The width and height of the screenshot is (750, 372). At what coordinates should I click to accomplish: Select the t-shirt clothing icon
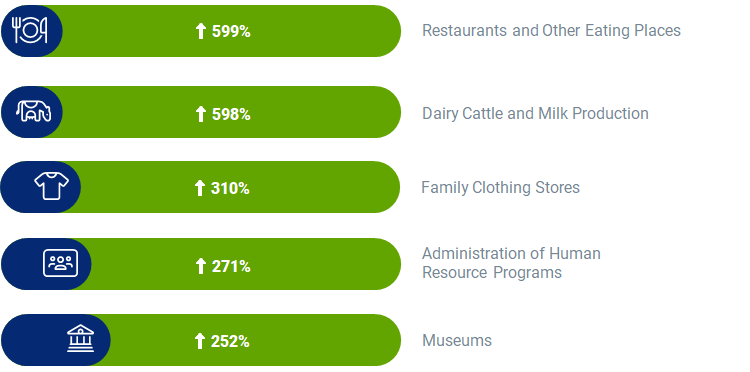pos(52,186)
